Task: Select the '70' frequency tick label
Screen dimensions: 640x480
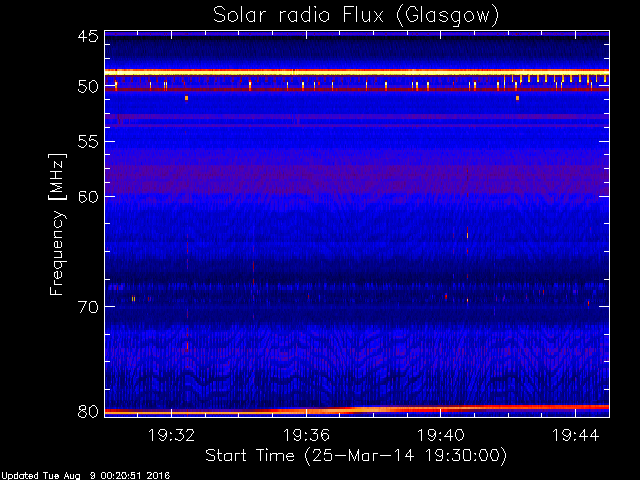Action: [88, 307]
